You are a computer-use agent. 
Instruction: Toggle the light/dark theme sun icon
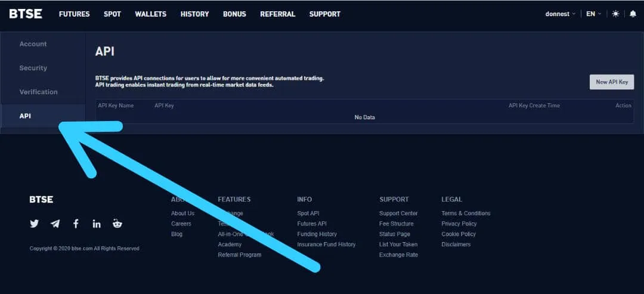(x=615, y=14)
